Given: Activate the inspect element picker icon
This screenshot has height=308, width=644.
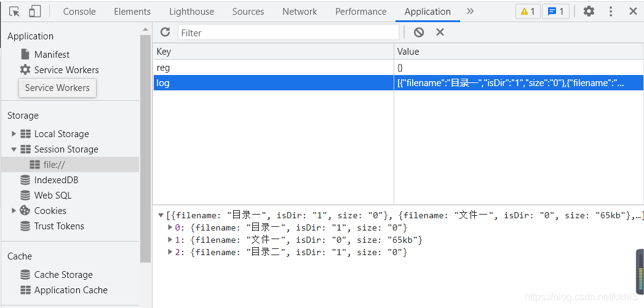Looking at the screenshot, I should (x=14, y=12).
